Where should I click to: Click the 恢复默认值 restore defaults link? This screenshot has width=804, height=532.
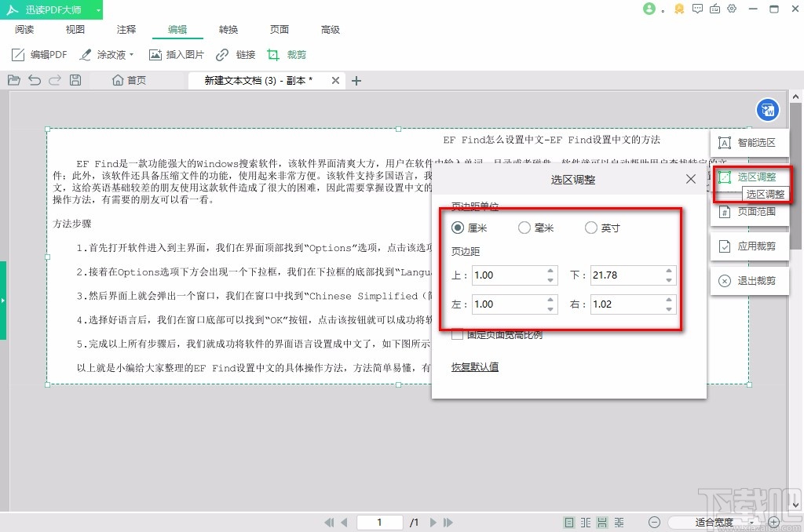click(475, 366)
